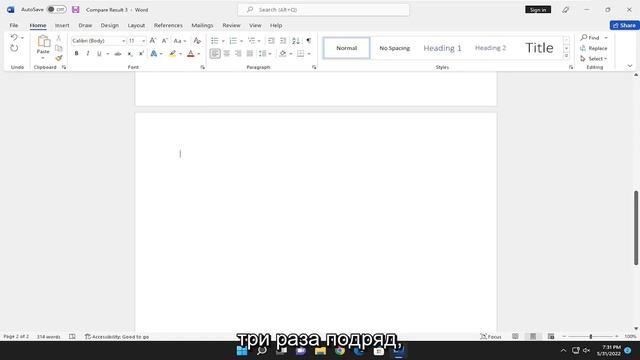Select Justify alignment
This screenshot has width=640, height=360.
click(250, 53)
